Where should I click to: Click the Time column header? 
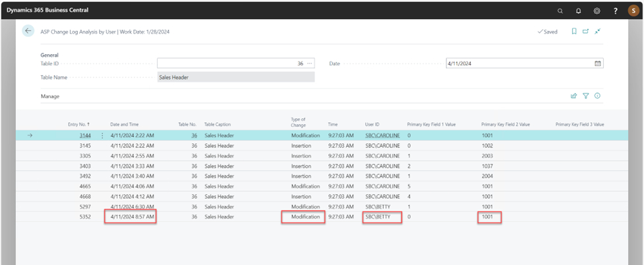tap(333, 124)
